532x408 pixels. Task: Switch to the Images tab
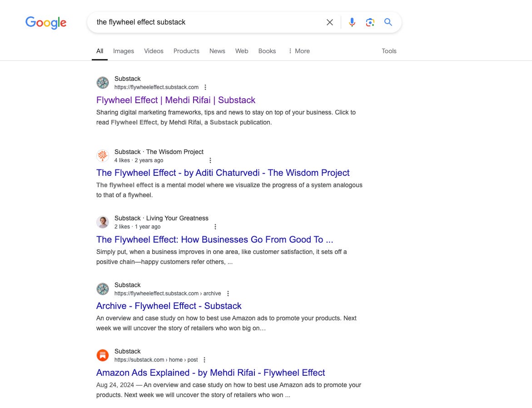pos(124,51)
